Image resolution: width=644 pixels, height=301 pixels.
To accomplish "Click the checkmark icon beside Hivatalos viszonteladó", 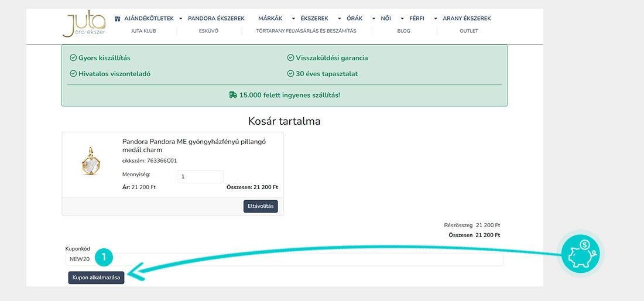I will coord(73,74).
